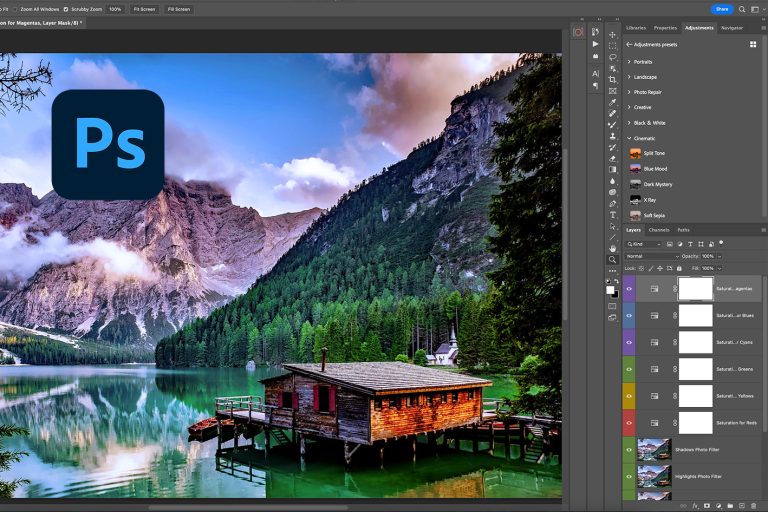This screenshot has height=512, width=768.
Task: Open the search magnifier in top bar
Action: tap(742, 9)
